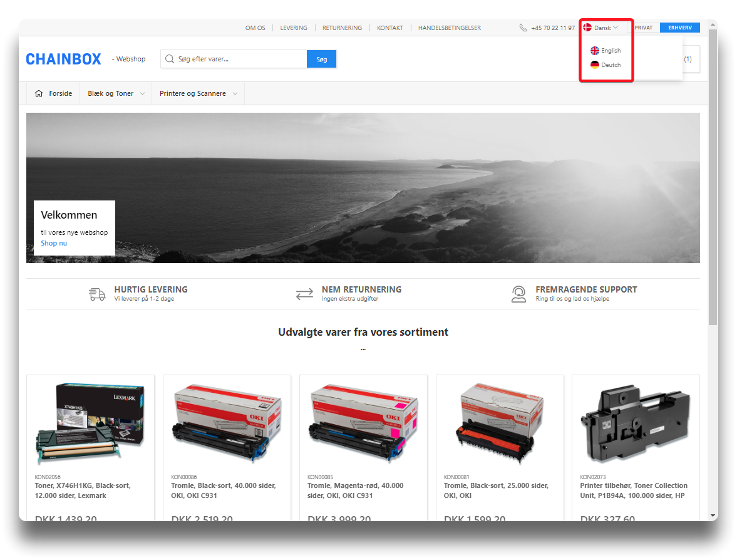Image resolution: width=737 pixels, height=560 pixels.
Task: Open the Handelsbetingelser page
Action: pos(449,28)
